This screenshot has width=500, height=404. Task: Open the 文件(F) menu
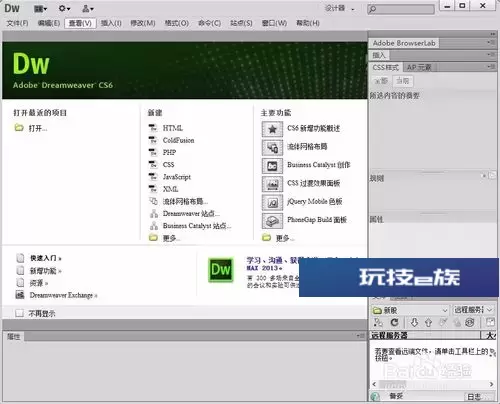tap(17, 23)
